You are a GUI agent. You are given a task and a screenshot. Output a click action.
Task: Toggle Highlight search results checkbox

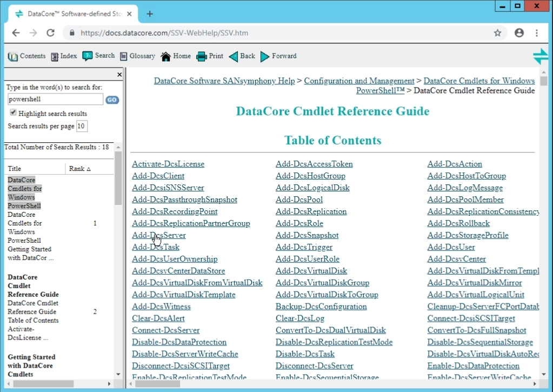click(x=13, y=112)
